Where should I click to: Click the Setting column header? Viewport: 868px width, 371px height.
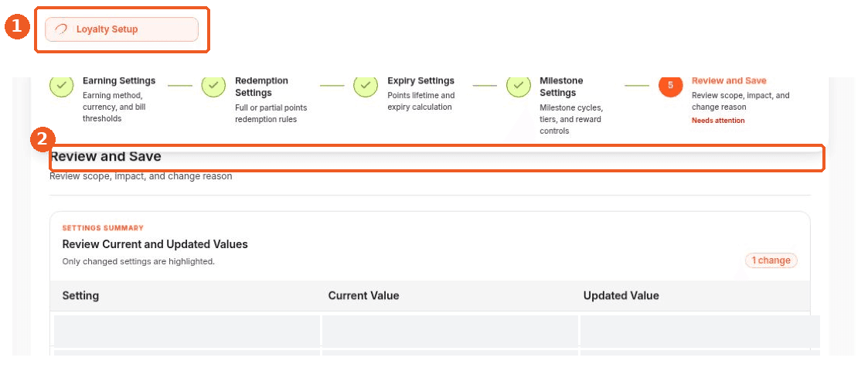click(x=81, y=296)
